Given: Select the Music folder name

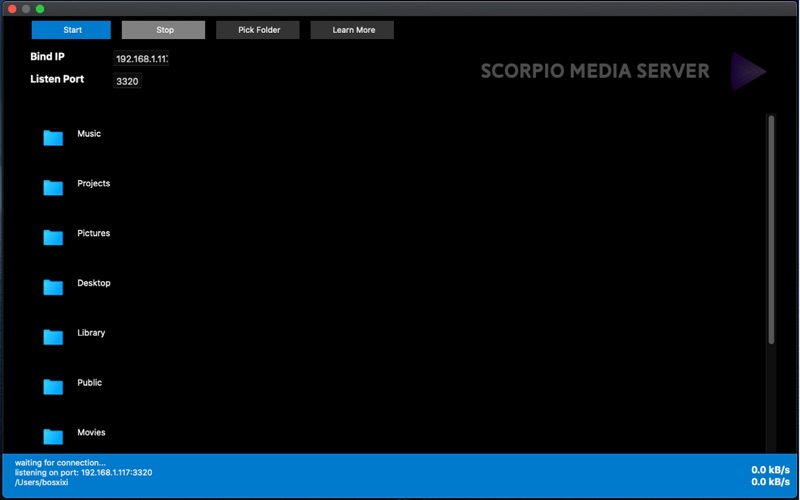Looking at the screenshot, I should point(89,134).
